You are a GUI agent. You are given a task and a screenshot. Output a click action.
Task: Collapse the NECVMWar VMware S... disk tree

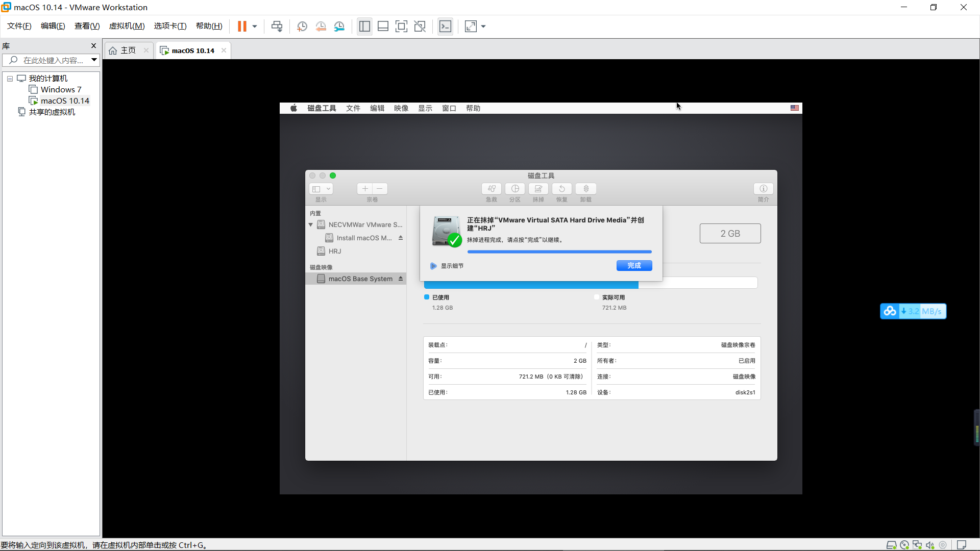pos(310,224)
